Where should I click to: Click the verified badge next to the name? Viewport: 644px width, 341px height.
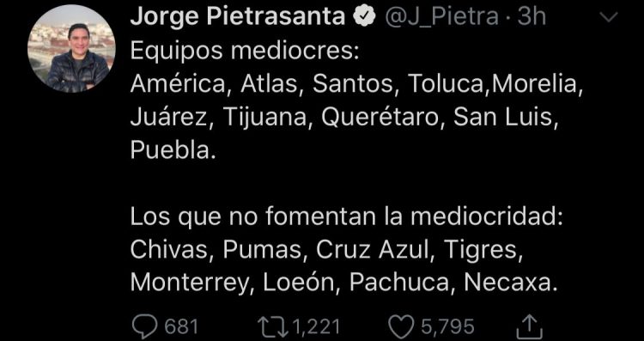point(364,17)
